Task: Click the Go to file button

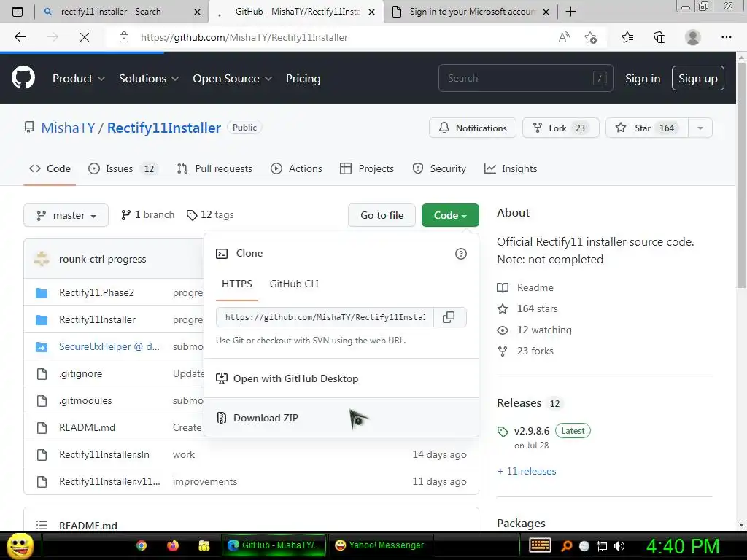Action: (382, 215)
